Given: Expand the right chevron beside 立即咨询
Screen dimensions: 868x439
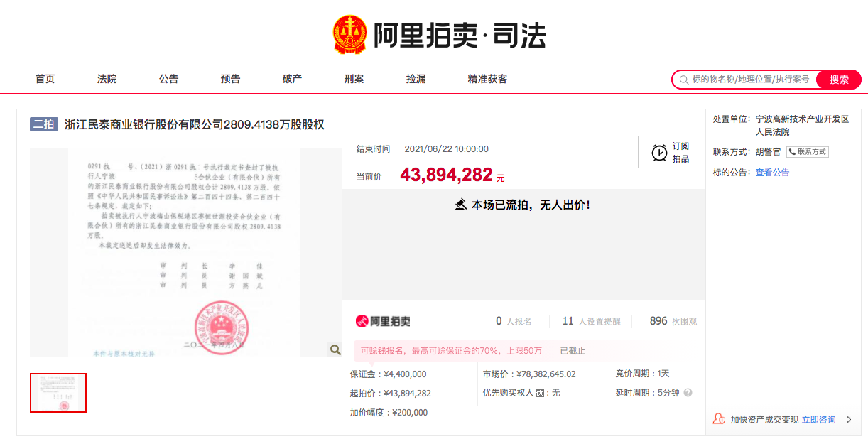Looking at the screenshot, I should point(848,420).
